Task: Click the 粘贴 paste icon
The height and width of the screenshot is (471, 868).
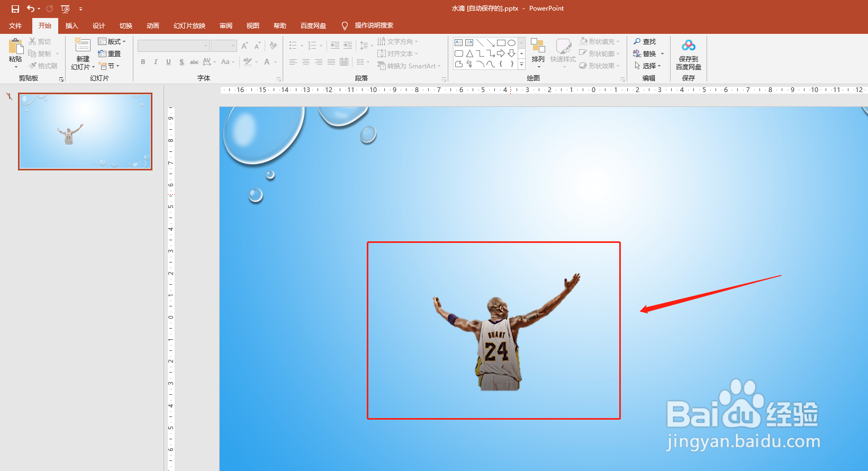Action: (16, 46)
